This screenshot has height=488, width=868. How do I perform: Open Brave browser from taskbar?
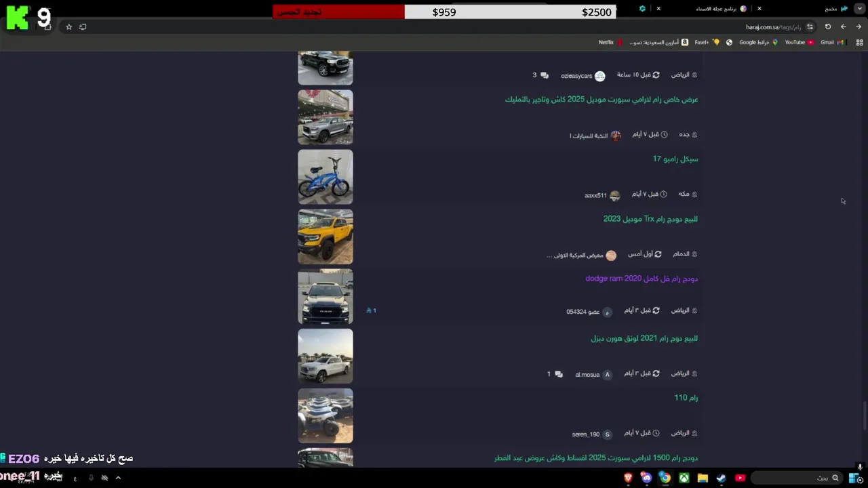[628, 478]
